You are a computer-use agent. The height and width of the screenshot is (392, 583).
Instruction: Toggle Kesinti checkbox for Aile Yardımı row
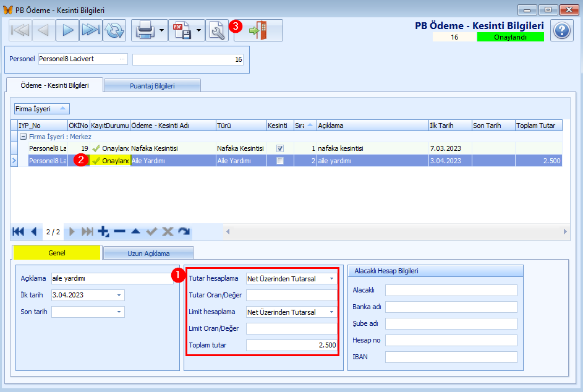[280, 161]
